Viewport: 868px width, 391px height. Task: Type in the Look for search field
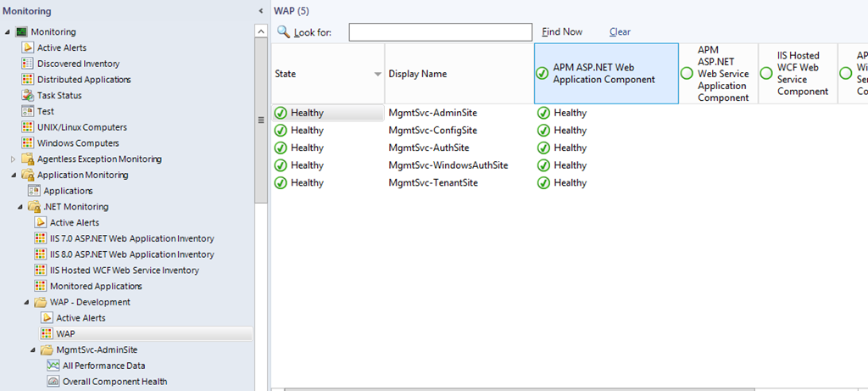(439, 32)
